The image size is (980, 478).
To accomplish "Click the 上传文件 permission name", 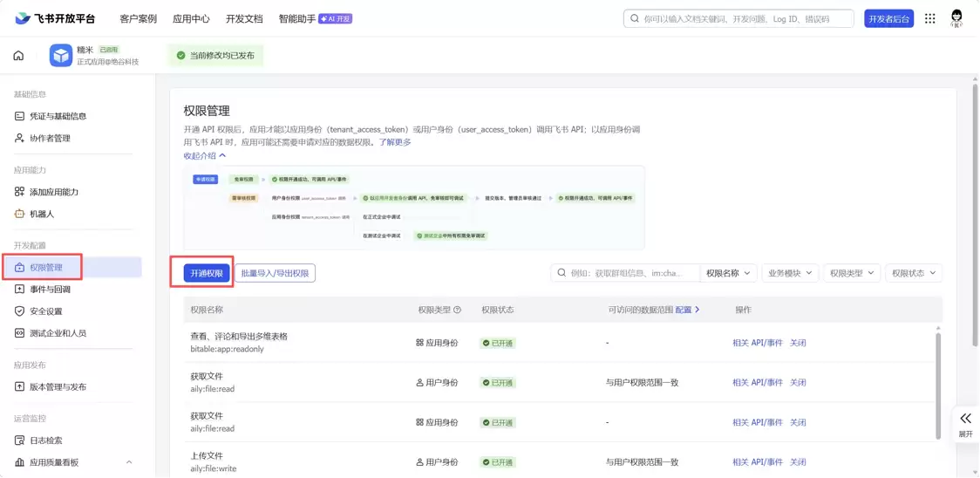I will 207,455.
